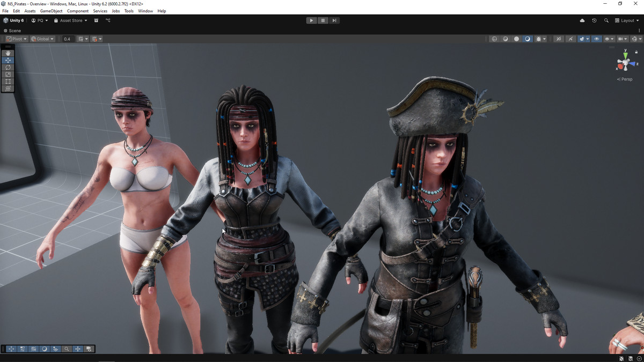Open the GameObject menu

[x=51, y=11]
